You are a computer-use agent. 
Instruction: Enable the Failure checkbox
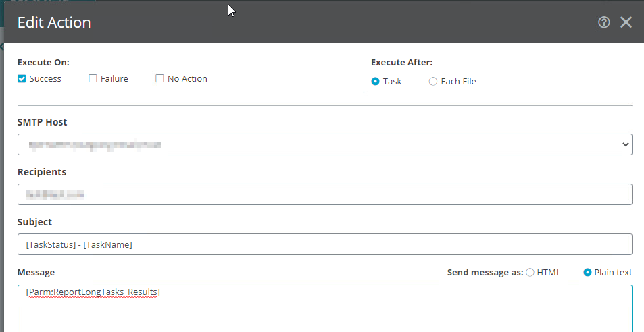coord(93,79)
